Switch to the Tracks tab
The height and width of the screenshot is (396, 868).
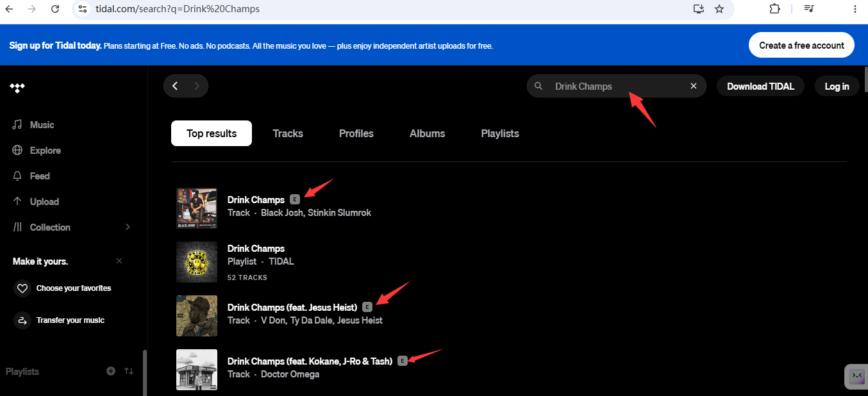point(288,133)
